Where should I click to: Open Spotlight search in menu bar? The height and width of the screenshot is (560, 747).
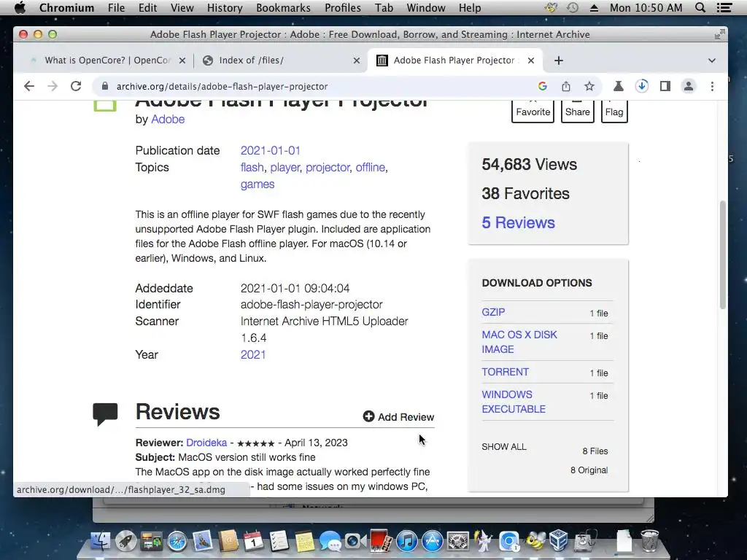point(700,7)
